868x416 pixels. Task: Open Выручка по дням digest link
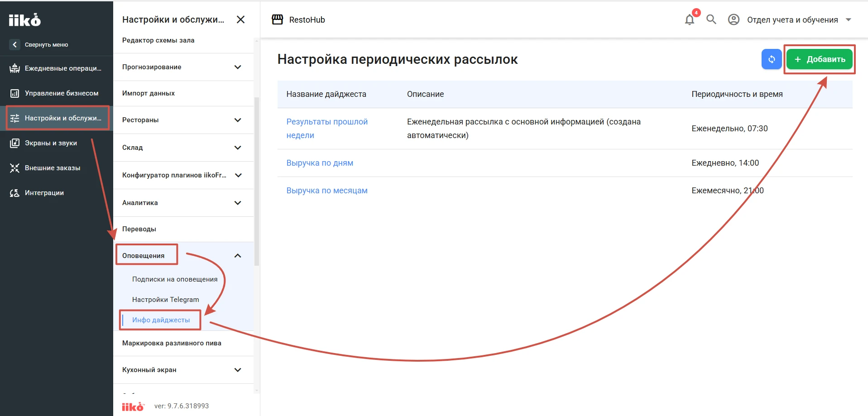[320, 163]
